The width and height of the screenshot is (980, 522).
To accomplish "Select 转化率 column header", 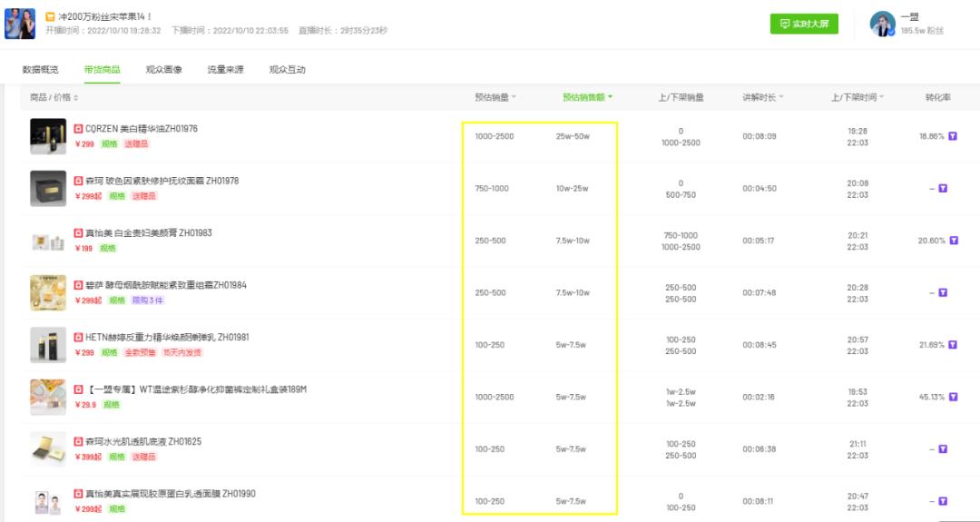I will pos(937,97).
